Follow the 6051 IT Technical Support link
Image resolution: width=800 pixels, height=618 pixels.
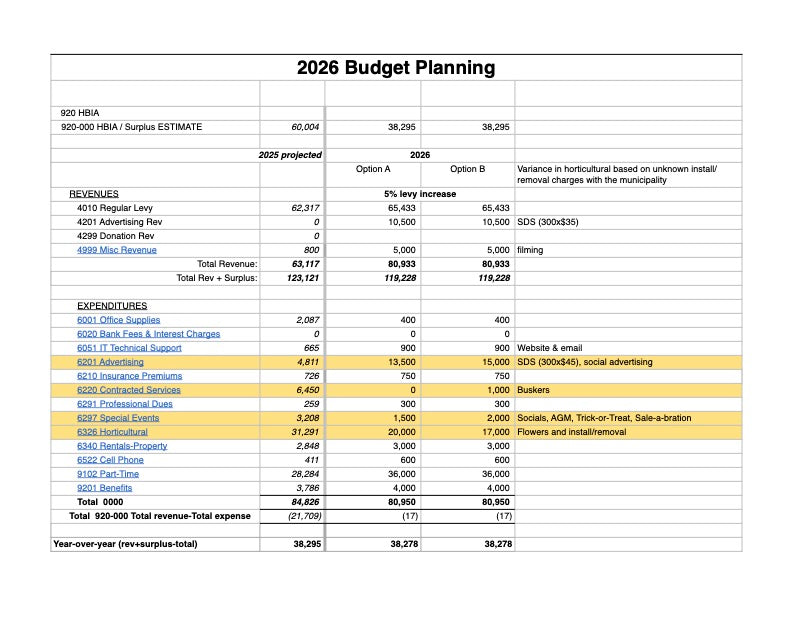[x=129, y=348]
